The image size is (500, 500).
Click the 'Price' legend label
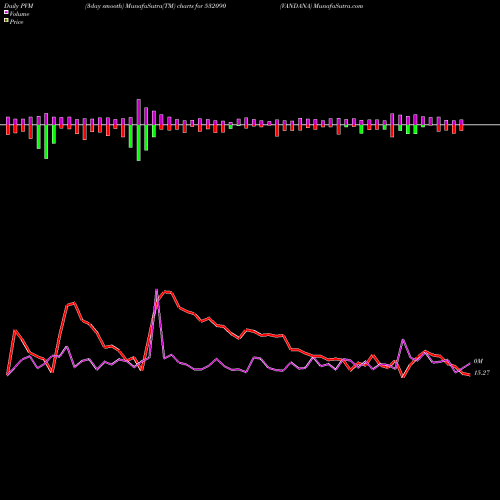coord(16,22)
